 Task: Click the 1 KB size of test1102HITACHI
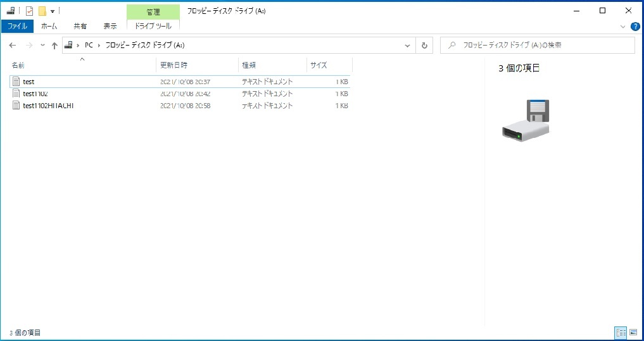(342, 106)
